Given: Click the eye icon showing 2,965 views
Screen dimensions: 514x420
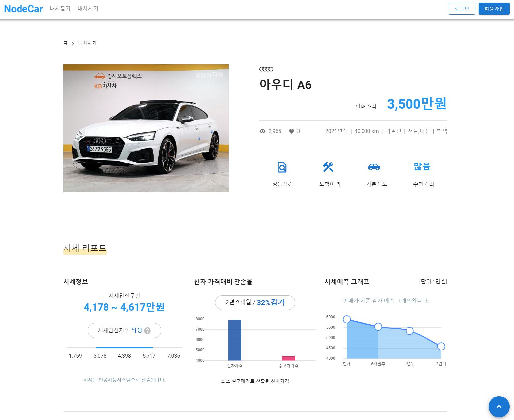Looking at the screenshot, I should [x=262, y=131].
